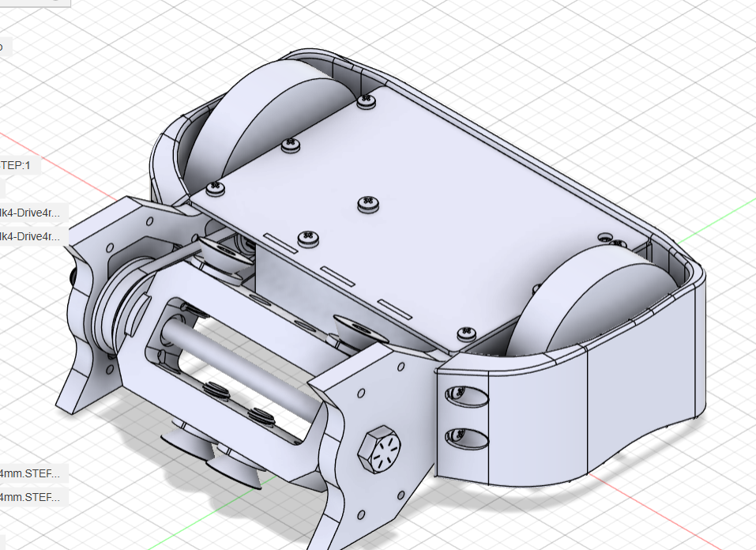Screen dimensions: 756x550
Task: Select the screw at the top plate's rear corner
Action: tap(365, 100)
